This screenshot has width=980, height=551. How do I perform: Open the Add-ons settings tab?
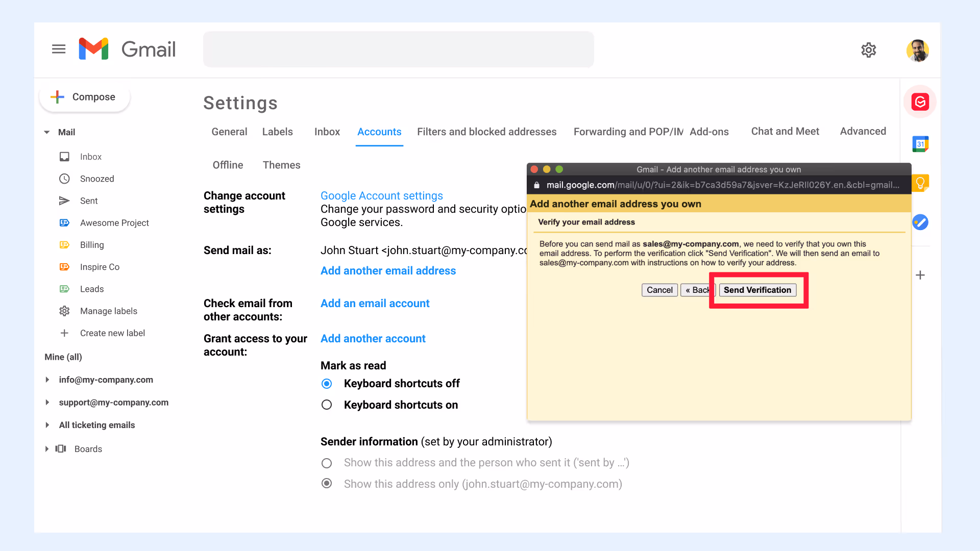[x=709, y=132]
